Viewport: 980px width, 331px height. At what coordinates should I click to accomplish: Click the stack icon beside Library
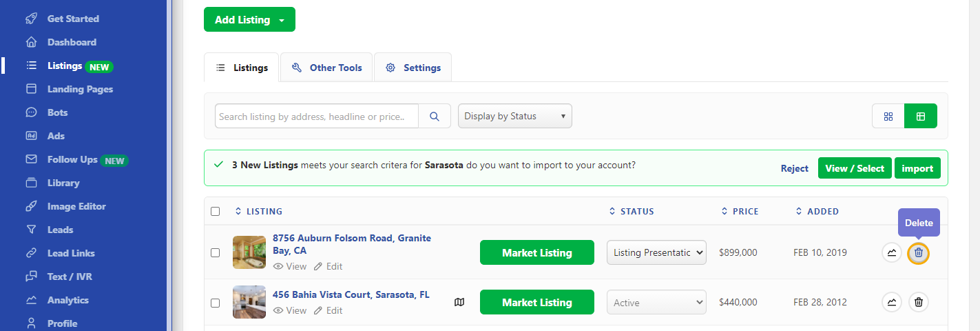click(31, 183)
